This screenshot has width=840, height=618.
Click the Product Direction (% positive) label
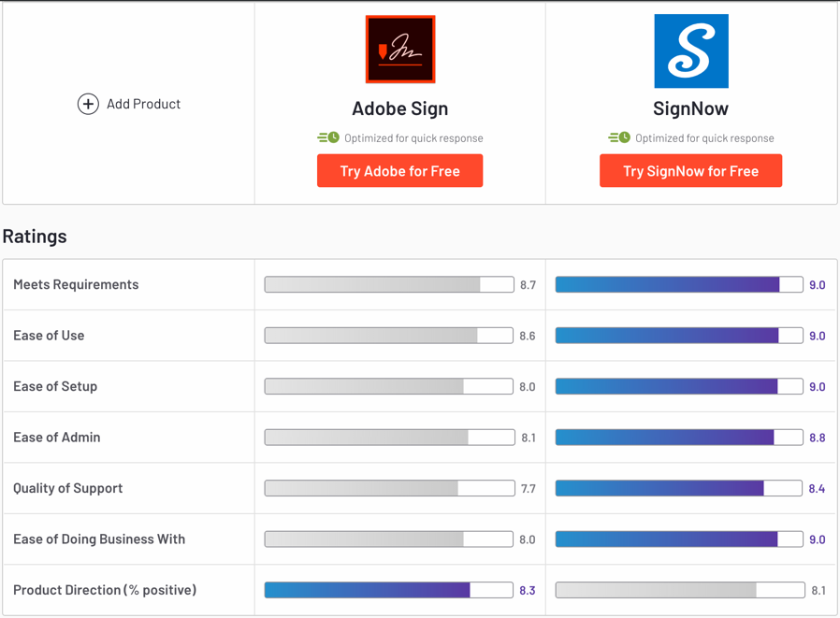click(x=105, y=590)
